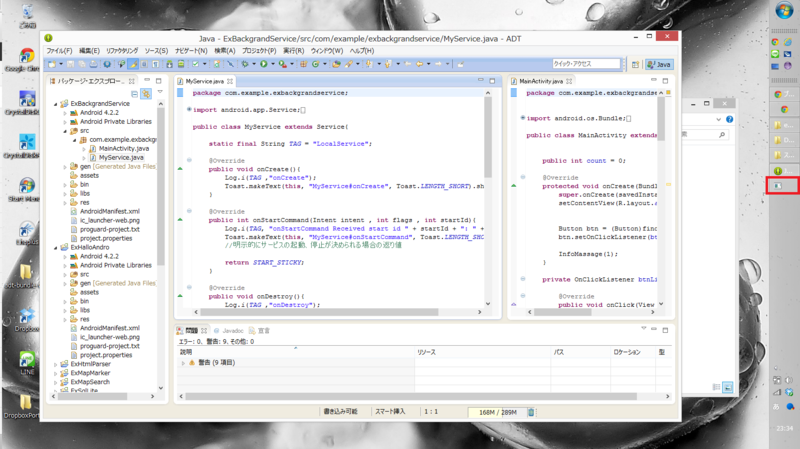Click the Print icon in the toolbar
The height and width of the screenshot is (449, 800).
click(93, 64)
